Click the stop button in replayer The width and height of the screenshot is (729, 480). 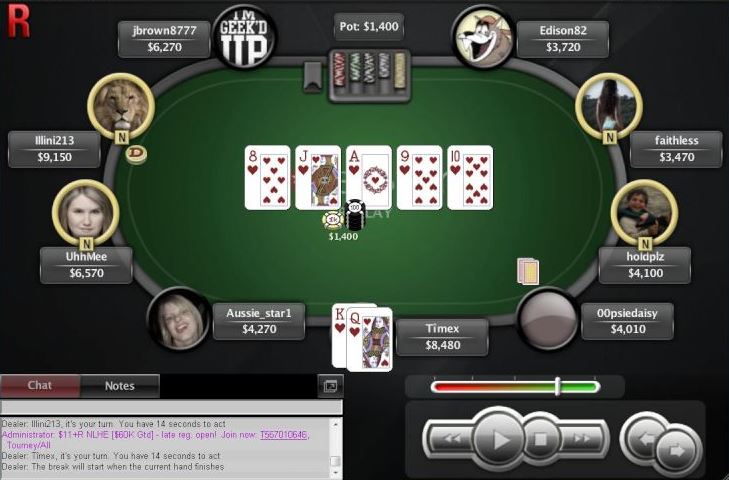tap(540, 439)
